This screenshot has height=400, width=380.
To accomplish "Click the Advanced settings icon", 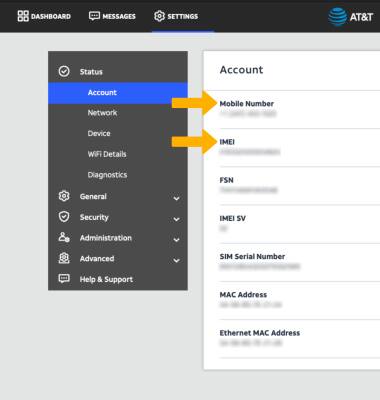I will (64, 258).
